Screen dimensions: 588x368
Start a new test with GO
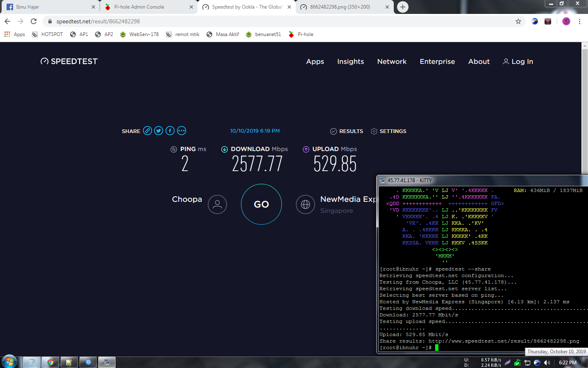click(261, 204)
